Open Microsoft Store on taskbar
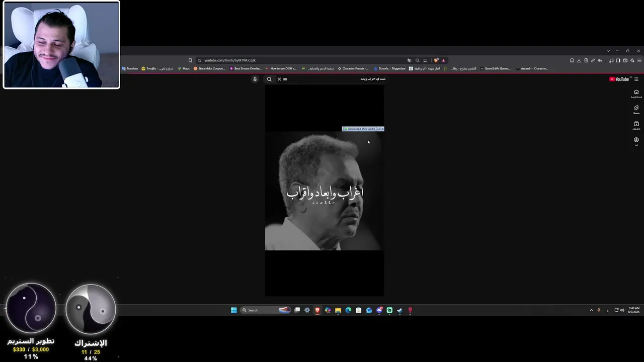 pyautogui.click(x=359, y=310)
